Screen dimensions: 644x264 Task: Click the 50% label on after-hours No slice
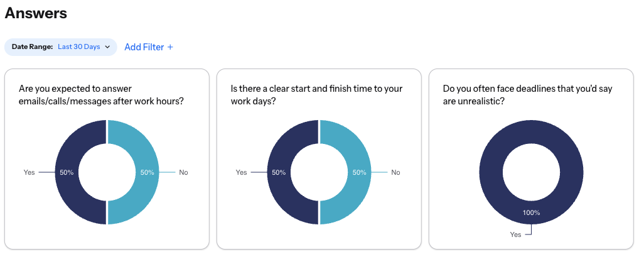[x=147, y=172]
